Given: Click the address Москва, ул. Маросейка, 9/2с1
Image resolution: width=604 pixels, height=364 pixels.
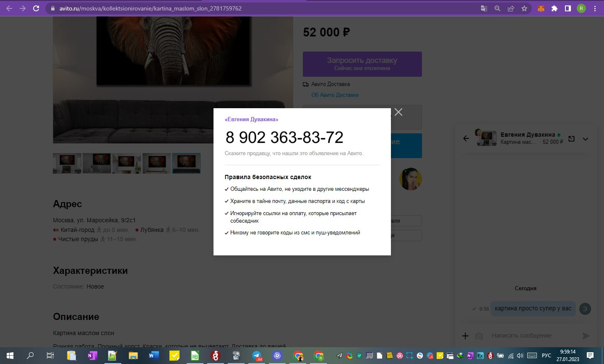Looking at the screenshot, I should tap(94, 220).
